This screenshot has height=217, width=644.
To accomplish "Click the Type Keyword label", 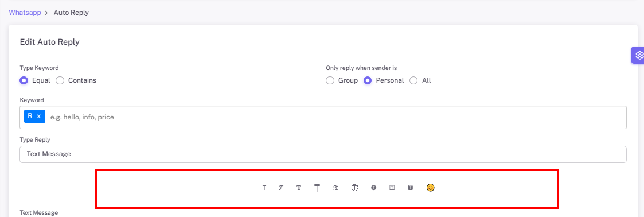I will pos(40,68).
